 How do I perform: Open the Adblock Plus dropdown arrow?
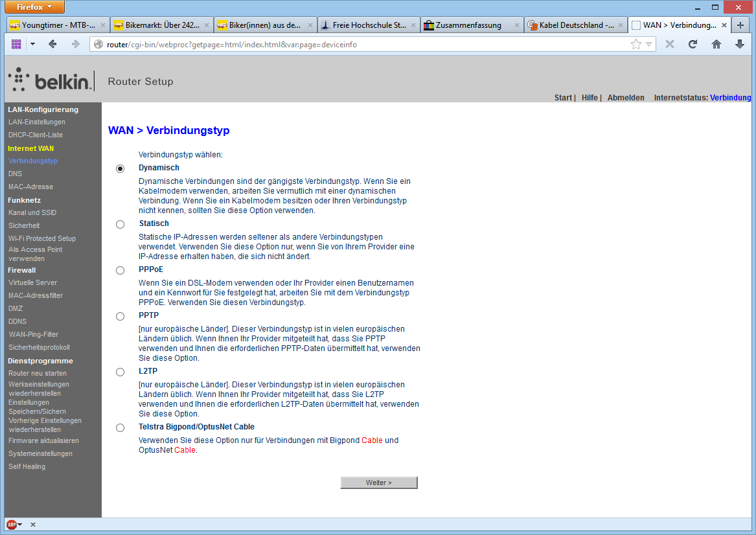pyautogui.click(x=20, y=525)
